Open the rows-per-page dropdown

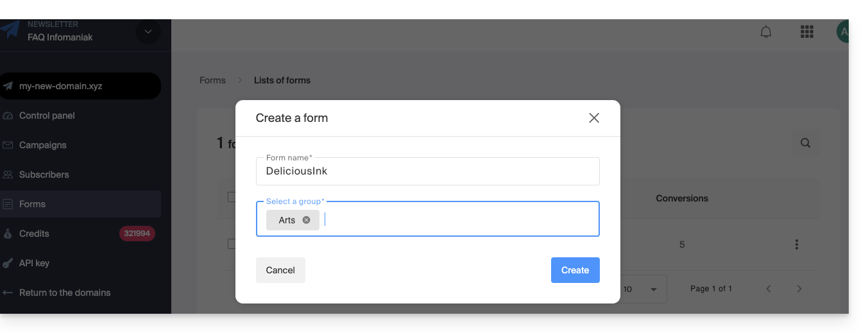pyautogui.click(x=642, y=289)
